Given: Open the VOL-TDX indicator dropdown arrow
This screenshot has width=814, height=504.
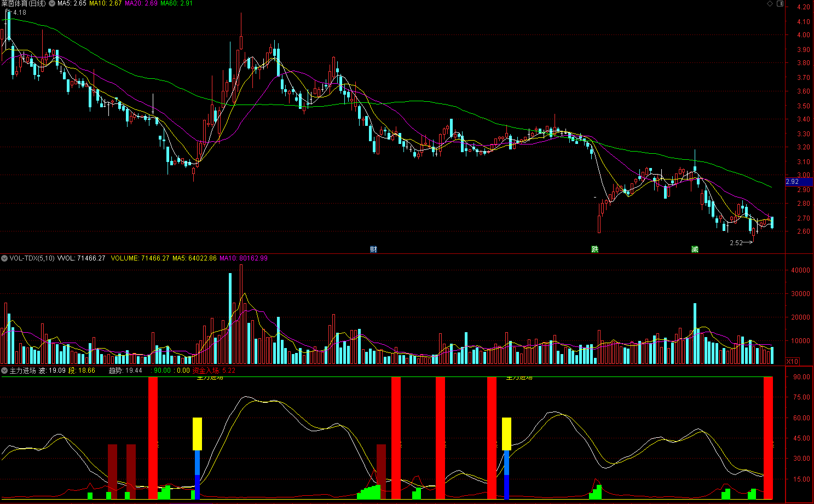Looking at the screenshot, I should pyautogui.click(x=4, y=258).
